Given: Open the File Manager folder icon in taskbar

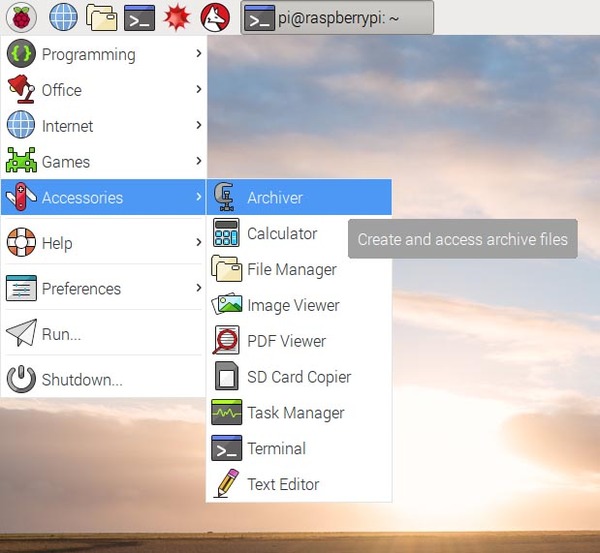Looking at the screenshot, I should [101, 17].
